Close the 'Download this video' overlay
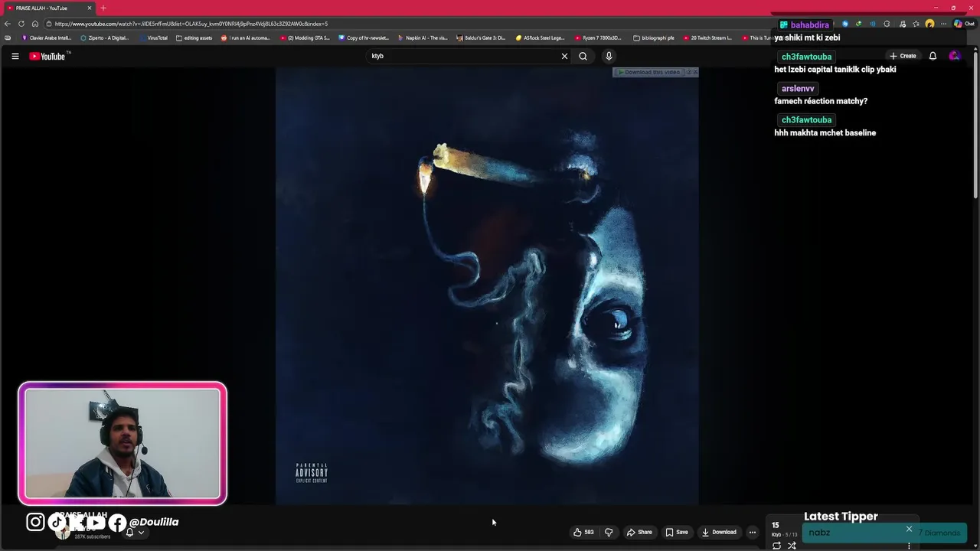 (694, 72)
